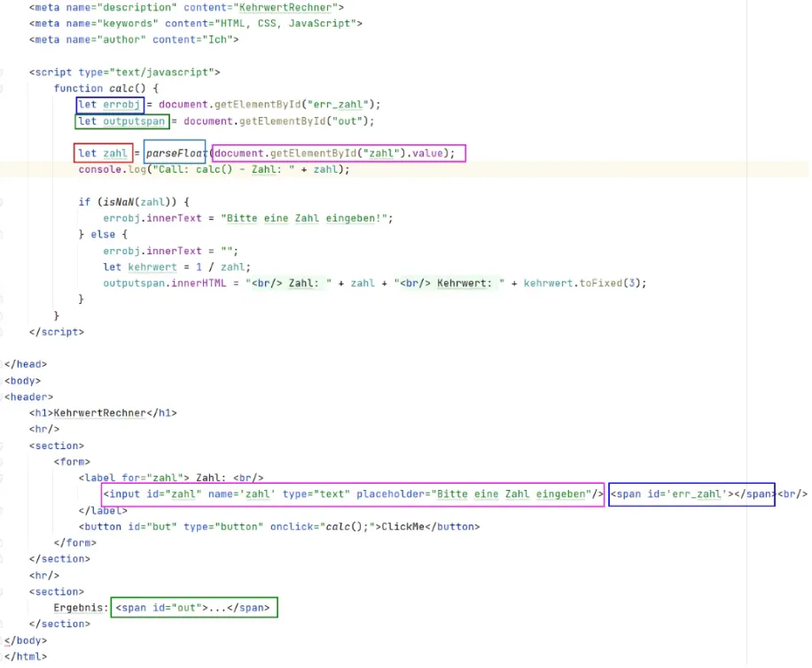
Task: Click the closing </body> tag
Action: pos(26,641)
